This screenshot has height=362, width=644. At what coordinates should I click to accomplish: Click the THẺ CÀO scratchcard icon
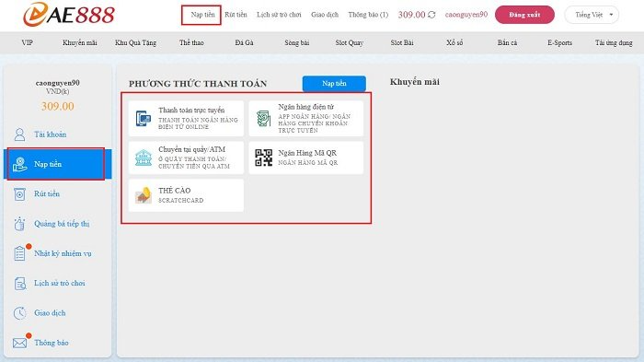(144, 195)
